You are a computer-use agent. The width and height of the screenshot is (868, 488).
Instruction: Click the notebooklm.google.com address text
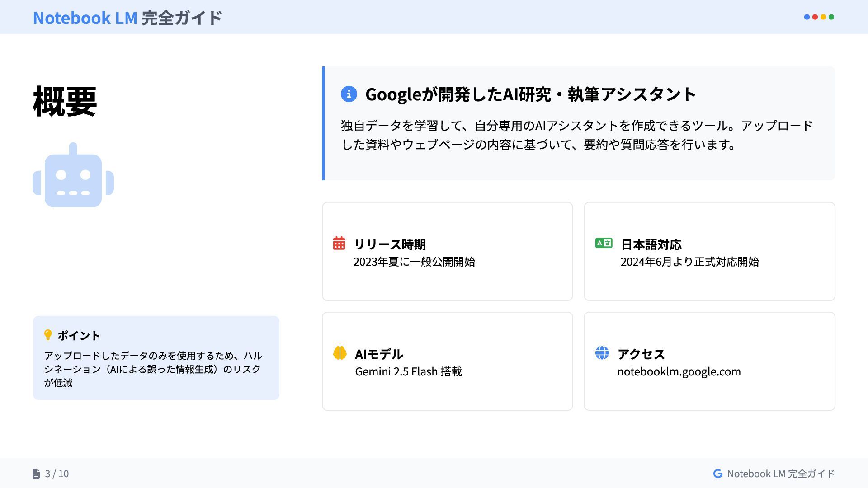coord(679,371)
